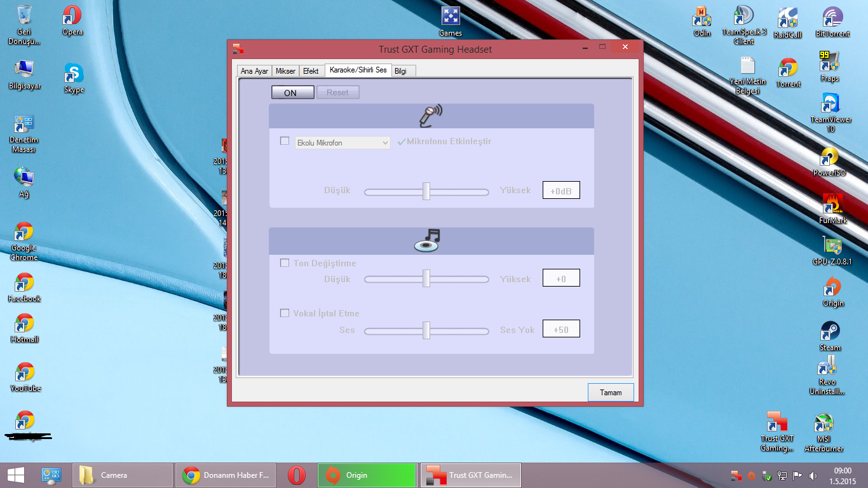The height and width of the screenshot is (488, 868).
Task: Open the Fraps desktop shortcut
Action: coord(829,66)
